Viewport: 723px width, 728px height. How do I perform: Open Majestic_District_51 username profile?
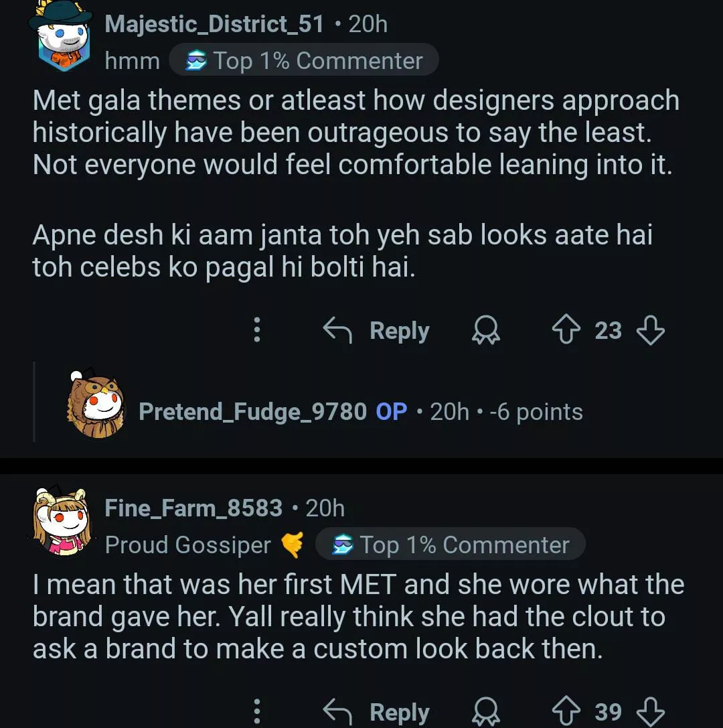(214, 24)
